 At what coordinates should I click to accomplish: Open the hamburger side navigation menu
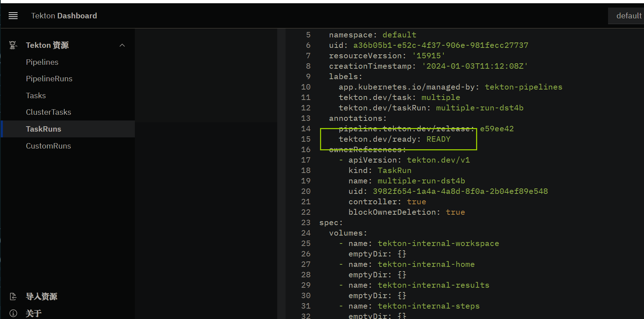tap(13, 16)
